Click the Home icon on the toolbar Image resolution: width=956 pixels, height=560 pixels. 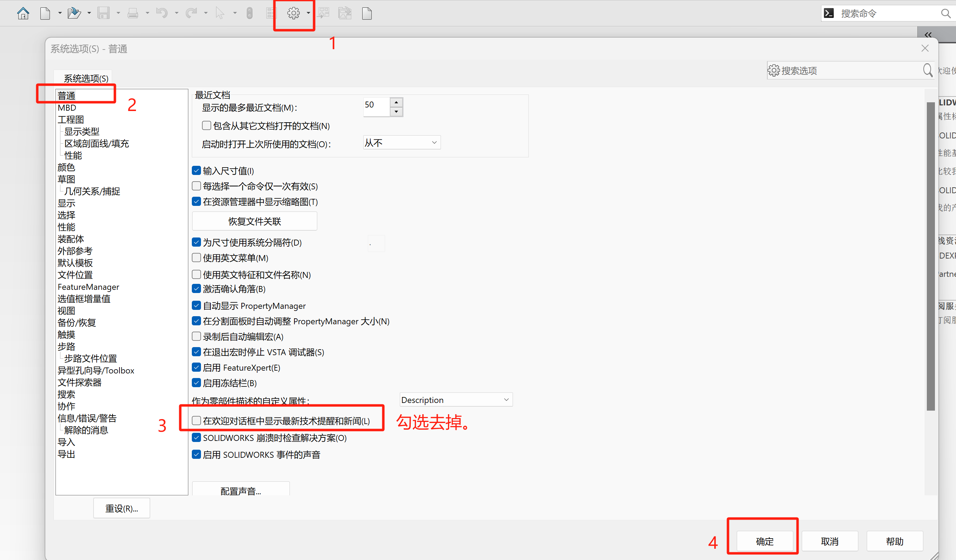pyautogui.click(x=23, y=13)
